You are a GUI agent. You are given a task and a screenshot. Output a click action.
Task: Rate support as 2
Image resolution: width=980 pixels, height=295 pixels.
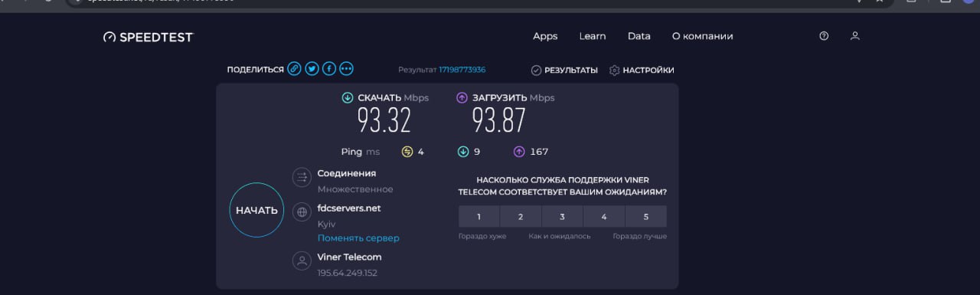pyautogui.click(x=521, y=217)
